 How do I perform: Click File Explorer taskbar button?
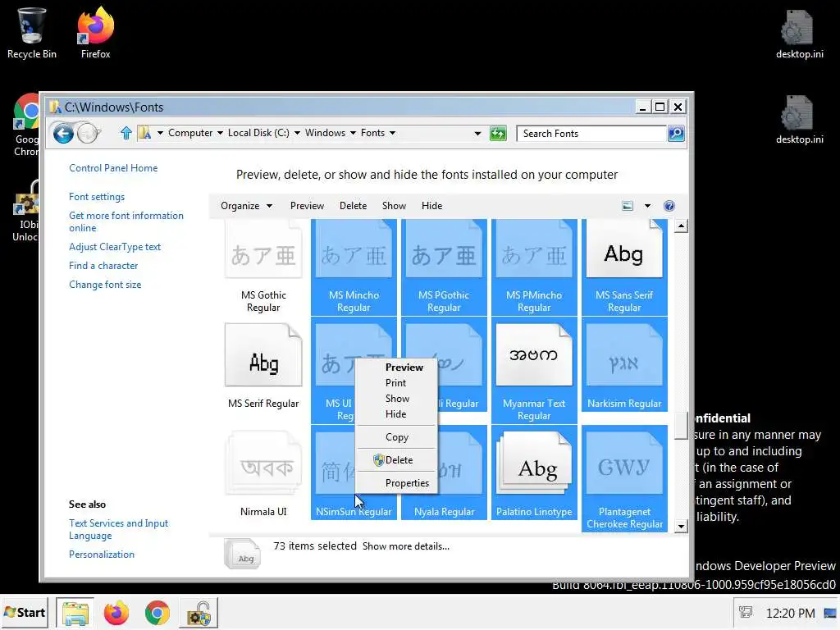tap(75, 613)
